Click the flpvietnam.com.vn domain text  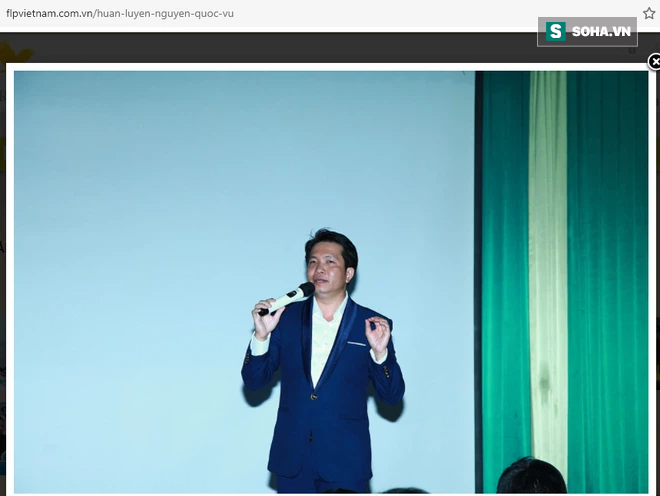[x=49, y=14]
